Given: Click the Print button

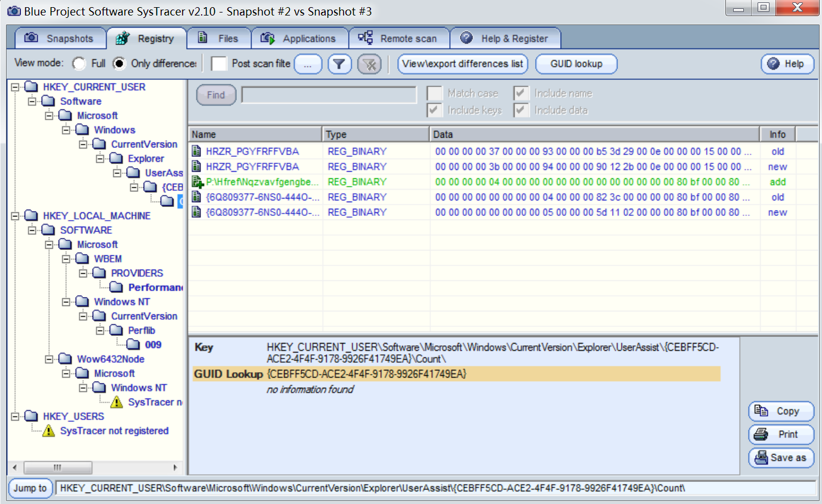Looking at the screenshot, I should pos(781,434).
